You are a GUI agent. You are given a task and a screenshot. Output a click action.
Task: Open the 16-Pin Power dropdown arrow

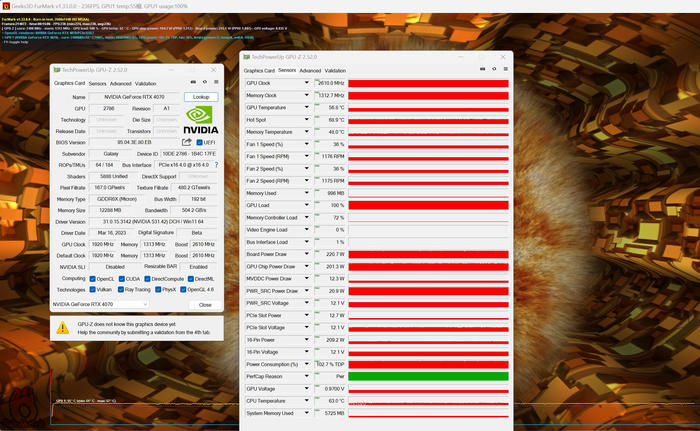click(x=306, y=339)
